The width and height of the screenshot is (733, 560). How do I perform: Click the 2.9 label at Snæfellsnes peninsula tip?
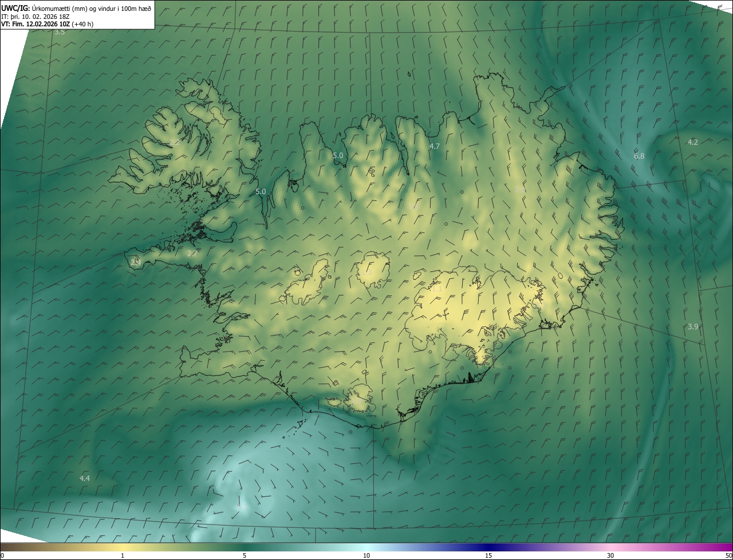[x=135, y=262]
